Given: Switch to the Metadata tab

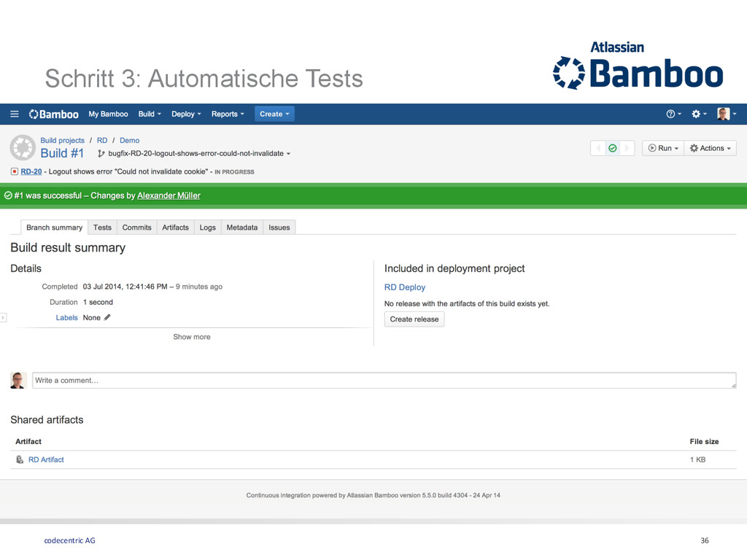Looking at the screenshot, I should 242,227.
